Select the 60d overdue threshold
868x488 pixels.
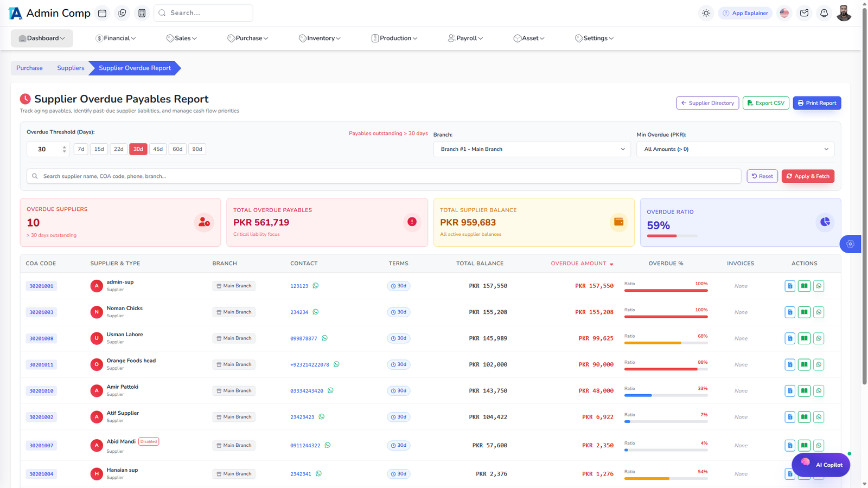pos(177,149)
